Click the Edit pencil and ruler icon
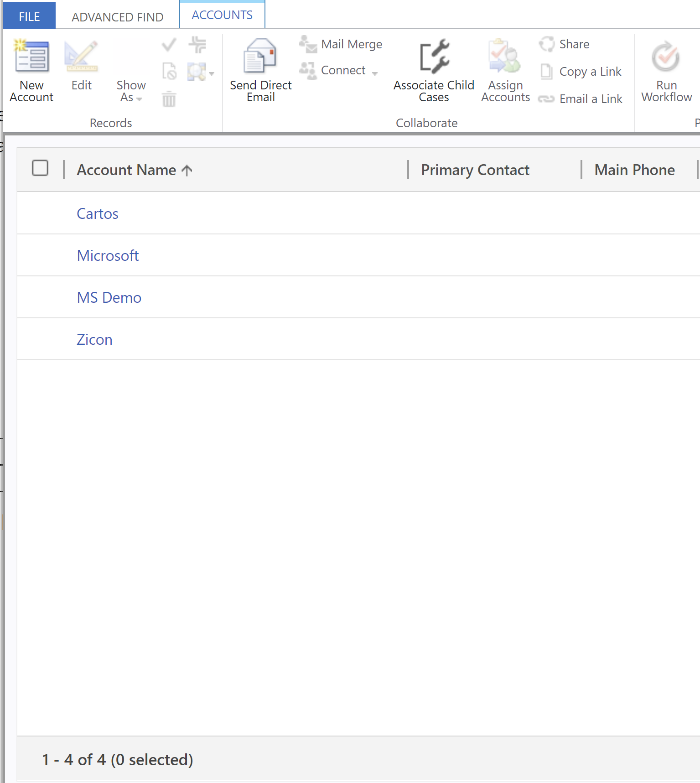 [x=81, y=57]
